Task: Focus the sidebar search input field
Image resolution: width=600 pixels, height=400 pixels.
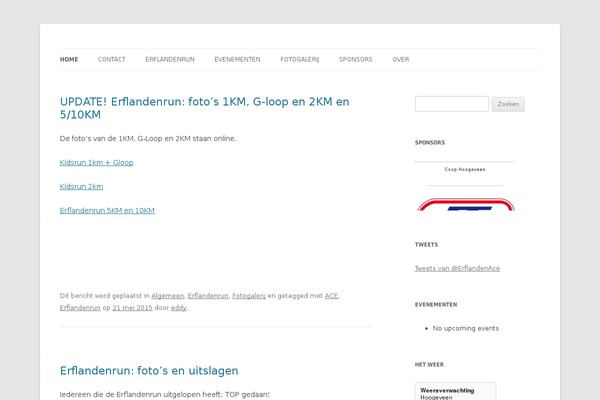Action: tap(452, 104)
